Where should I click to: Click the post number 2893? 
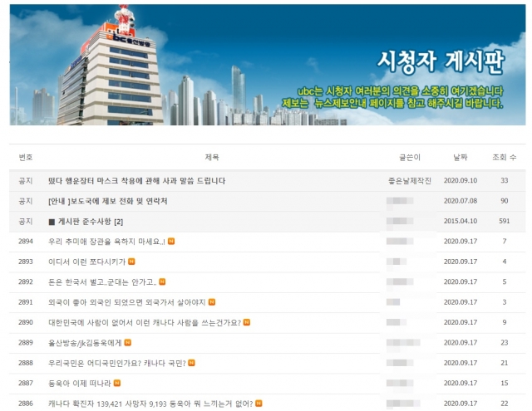click(x=26, y=262)
